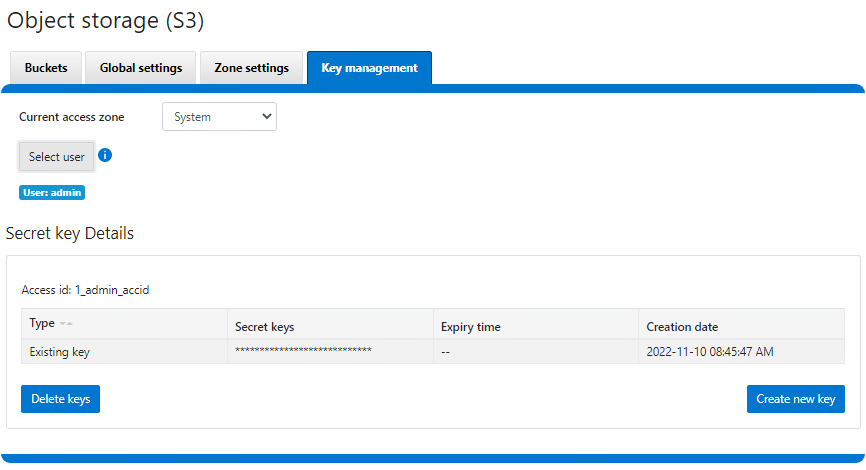Click the masked secret key value
The width and height of the screenshot is (866, 470).
[303, 352]
